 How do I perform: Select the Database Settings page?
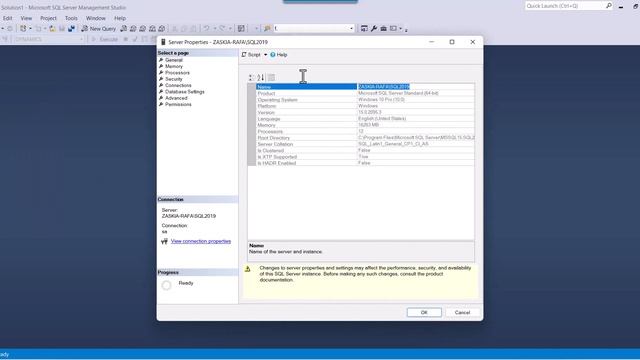click(x=184, y=92)
